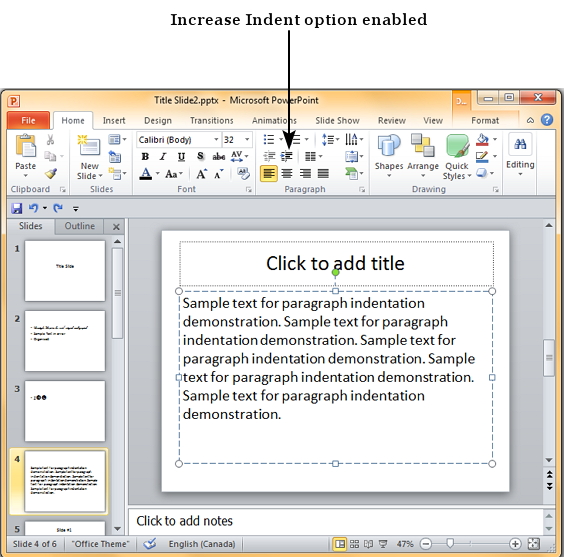Save the presentation from the quick access toolbar
Screen dimensions: 565x558
[17, 208]
